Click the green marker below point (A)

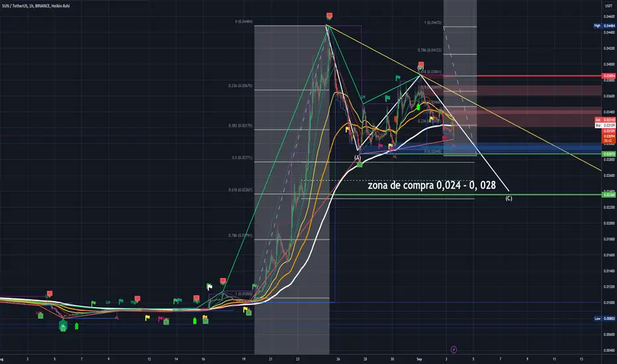[x=359, y=165]
